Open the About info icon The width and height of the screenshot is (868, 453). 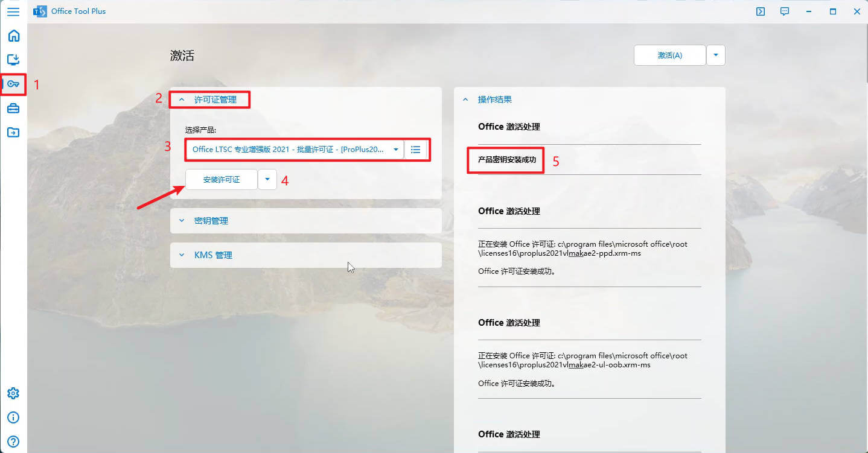[13, 417]
